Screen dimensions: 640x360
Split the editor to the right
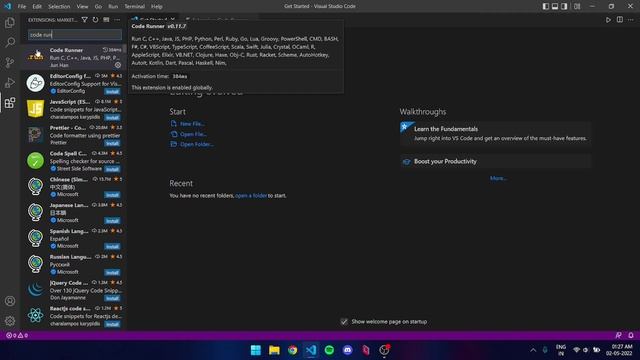coord(620,20)
